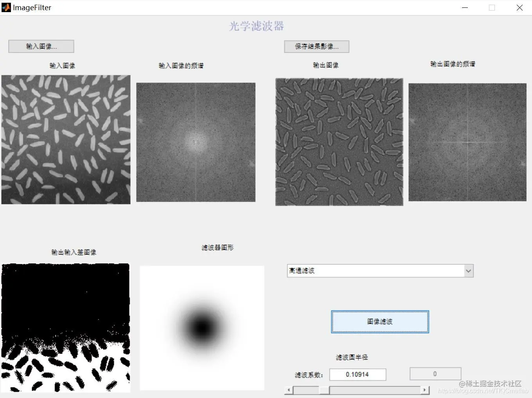Click the 光学滤波器 title text

pos(255,26)
